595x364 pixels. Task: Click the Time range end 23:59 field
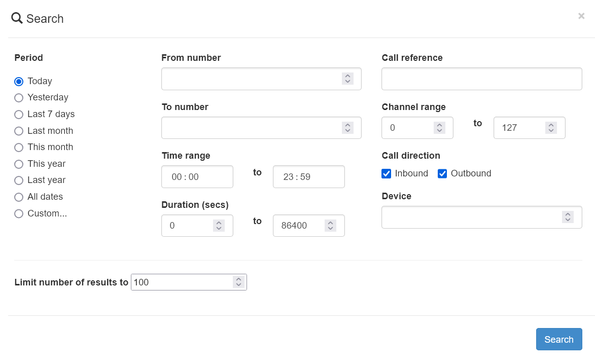(x=308, y=177)
